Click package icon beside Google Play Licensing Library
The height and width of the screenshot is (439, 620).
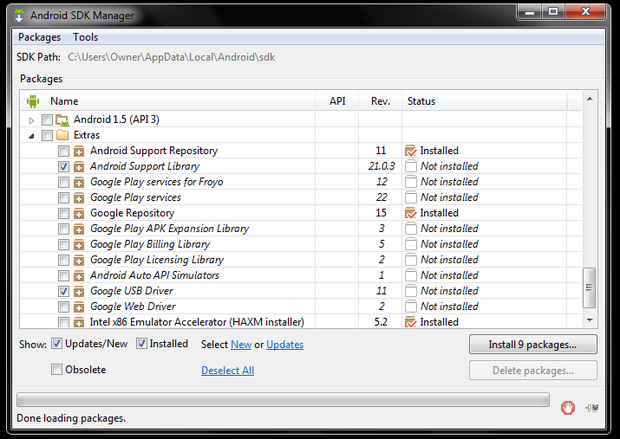pos(79,260)
